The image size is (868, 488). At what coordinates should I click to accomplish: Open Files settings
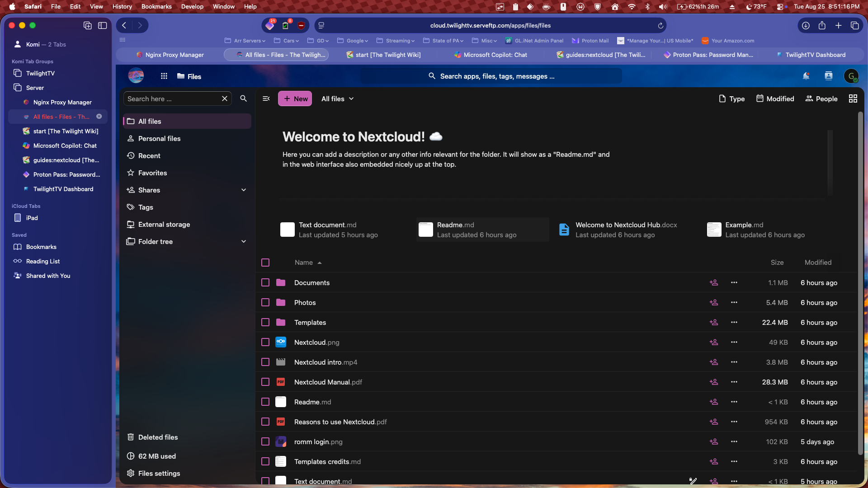point(187,474)
